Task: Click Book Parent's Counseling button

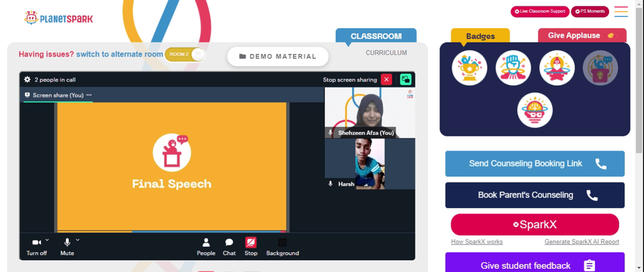Action: [535, 195]
